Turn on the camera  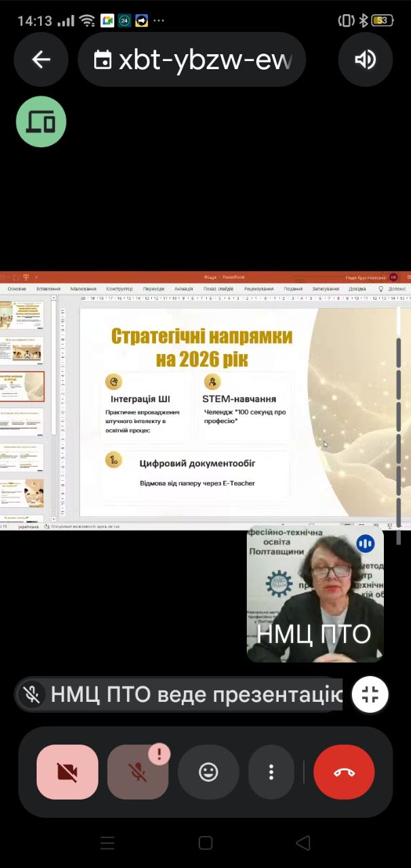[x=67, y=772]
